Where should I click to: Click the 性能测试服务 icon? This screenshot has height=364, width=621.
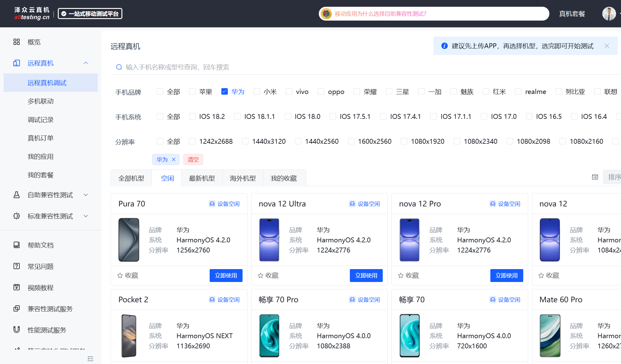click(x=17, y=330)
